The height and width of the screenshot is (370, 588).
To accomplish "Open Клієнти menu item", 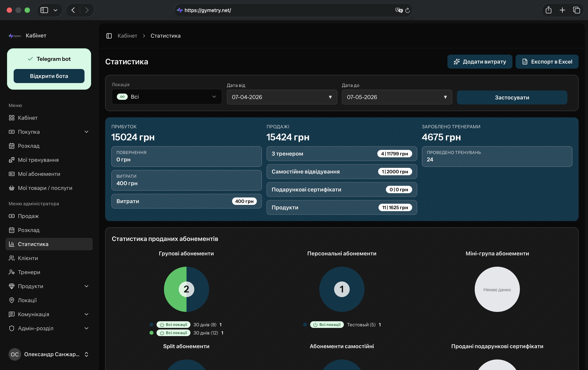I will tap(49, 258).
